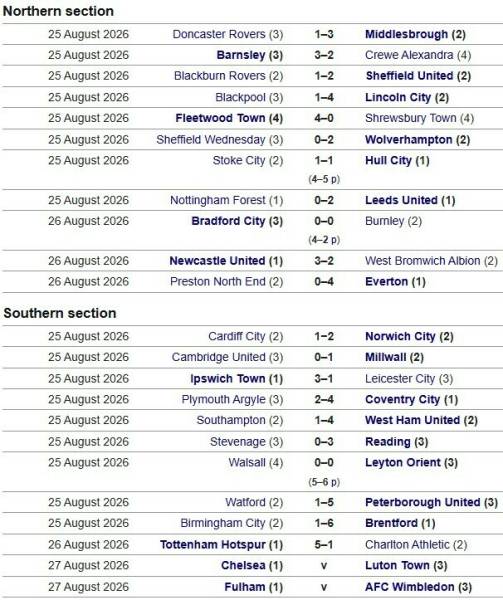Viewport: 503px width, 600px height.
Task: Open the Bradford City link
Action: coord(228,221)
